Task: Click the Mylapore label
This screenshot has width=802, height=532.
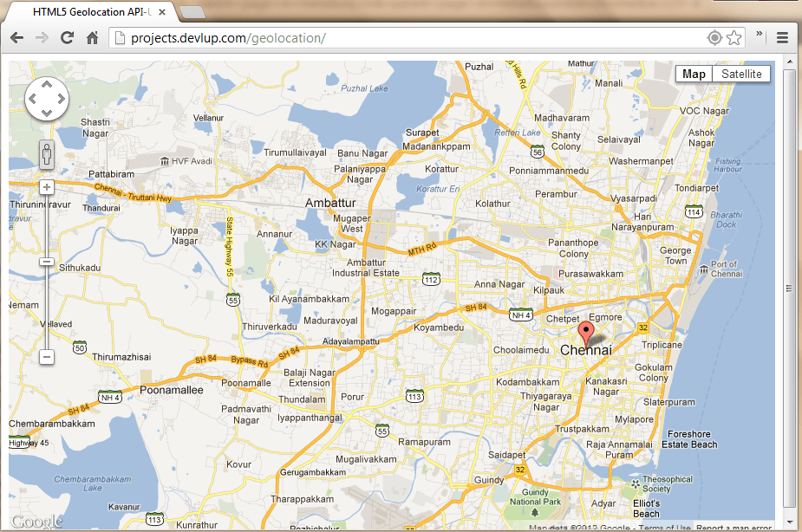Action: click(x=635, y=419)
